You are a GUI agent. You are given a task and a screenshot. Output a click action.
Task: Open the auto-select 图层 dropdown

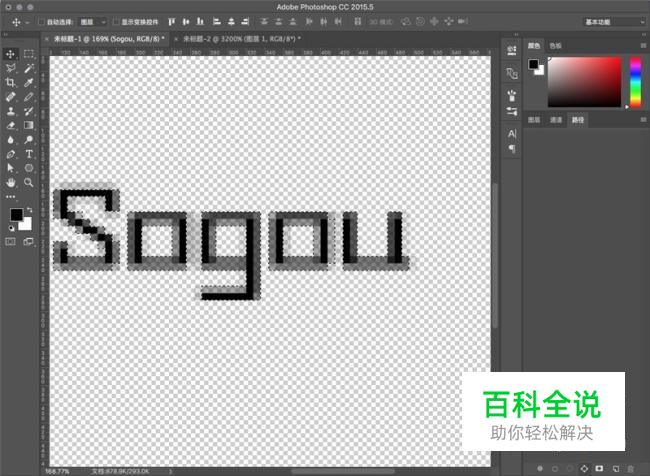pos(93,22)
